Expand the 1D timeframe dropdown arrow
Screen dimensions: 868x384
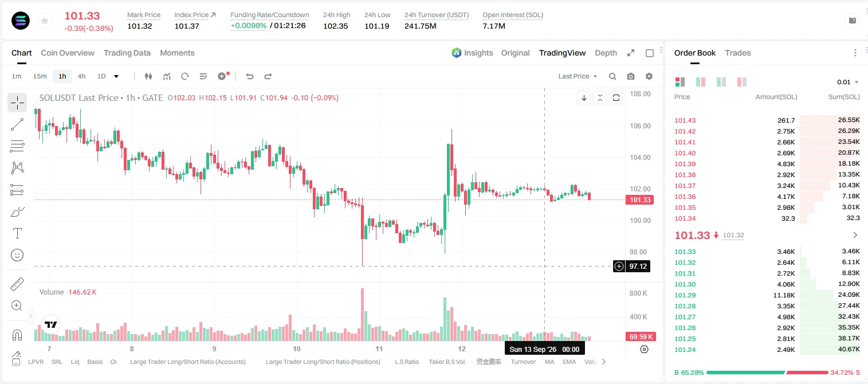coord(116,76)
